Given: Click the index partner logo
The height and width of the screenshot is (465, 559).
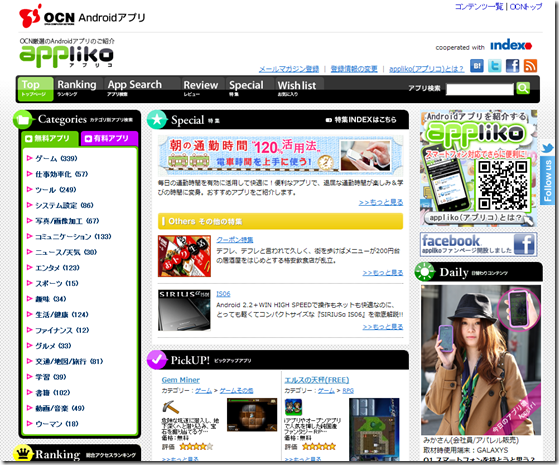Looking at the screenshot, I should coord(511,46).
